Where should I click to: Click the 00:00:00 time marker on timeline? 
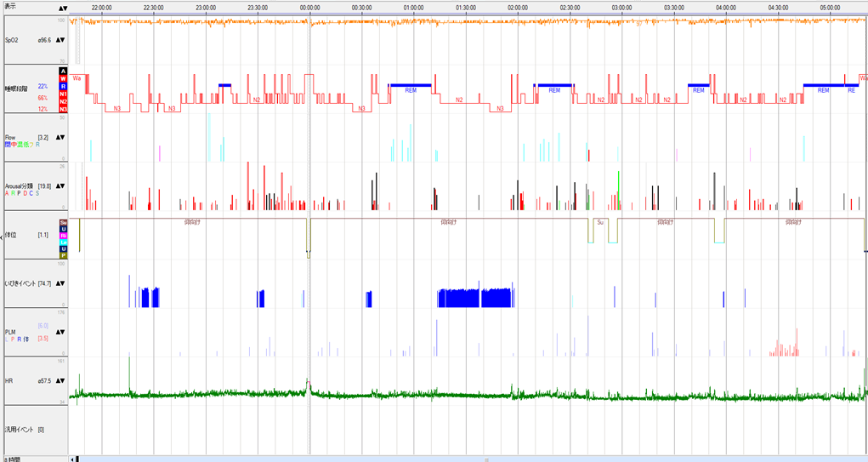point(309,7)
